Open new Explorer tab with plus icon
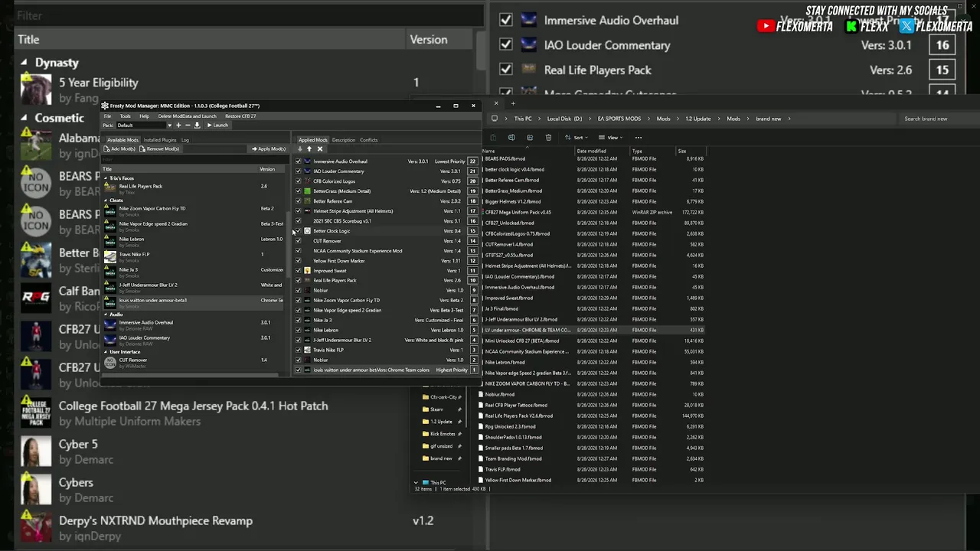 tap(513, 103)
